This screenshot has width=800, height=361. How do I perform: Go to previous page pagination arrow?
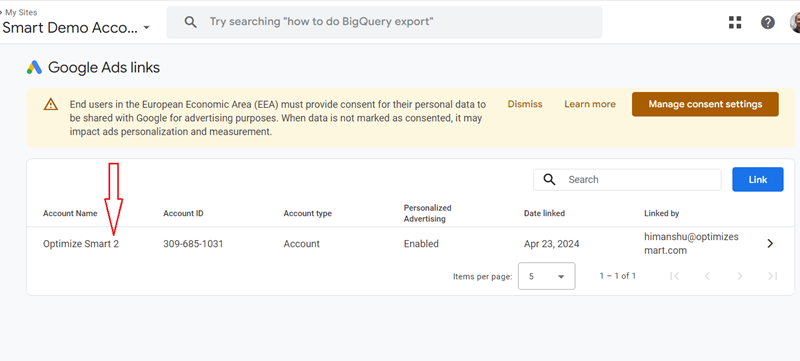[x=707, y=276]
